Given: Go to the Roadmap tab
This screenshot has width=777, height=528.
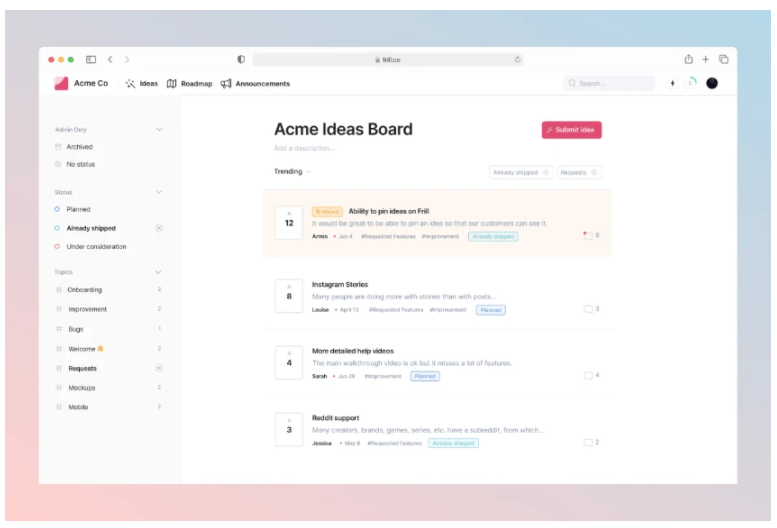Looking at the screenshot, I should 190,84.
